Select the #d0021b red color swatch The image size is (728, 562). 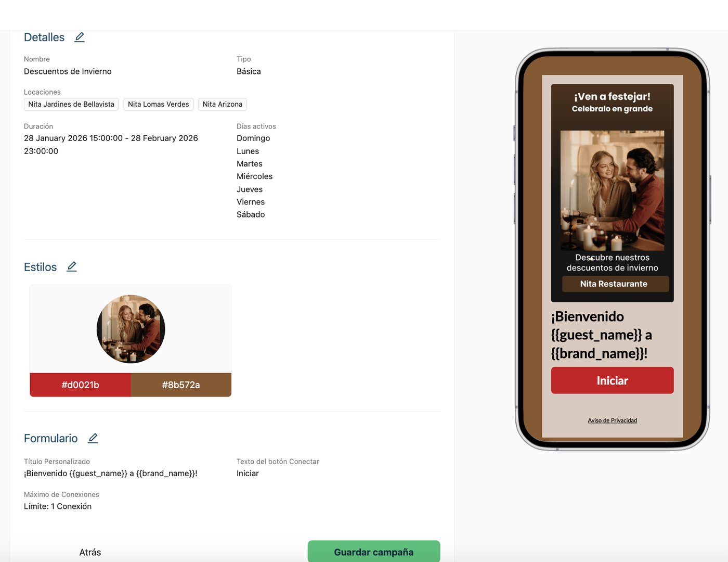(80, 385)
